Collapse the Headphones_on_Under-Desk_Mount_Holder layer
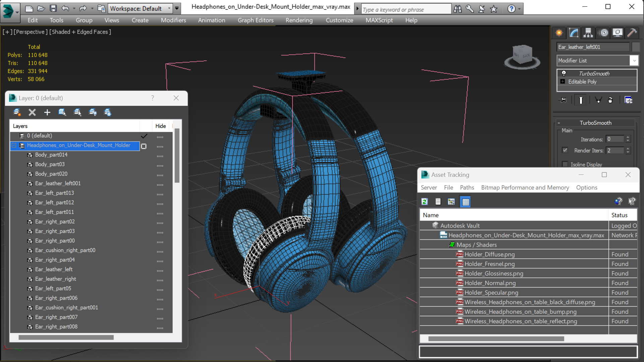 pyautogui.click(x=14, y=145)
